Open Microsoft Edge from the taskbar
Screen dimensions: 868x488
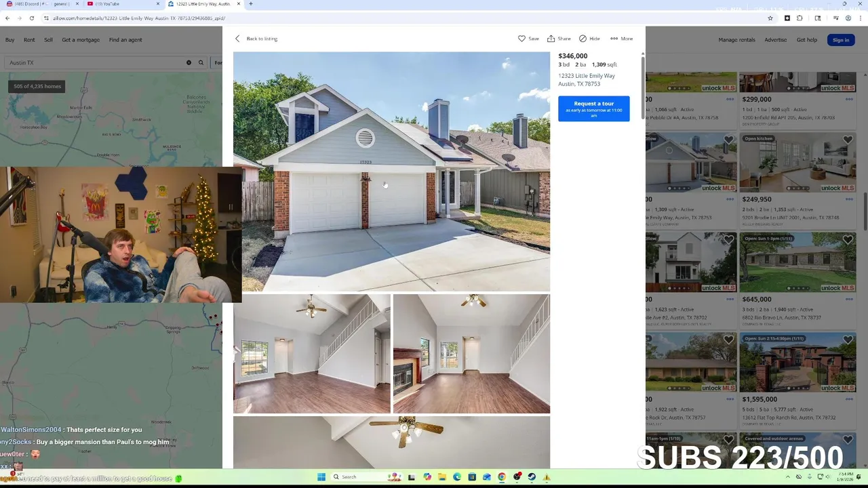(x=456, y=477)
